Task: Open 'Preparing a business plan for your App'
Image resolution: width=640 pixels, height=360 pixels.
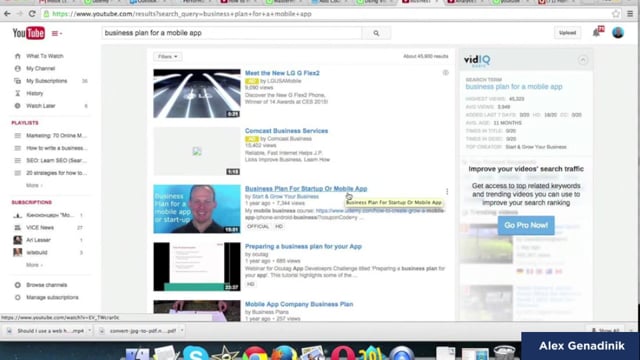Action: pyautogui.click(x=303, y=247)
